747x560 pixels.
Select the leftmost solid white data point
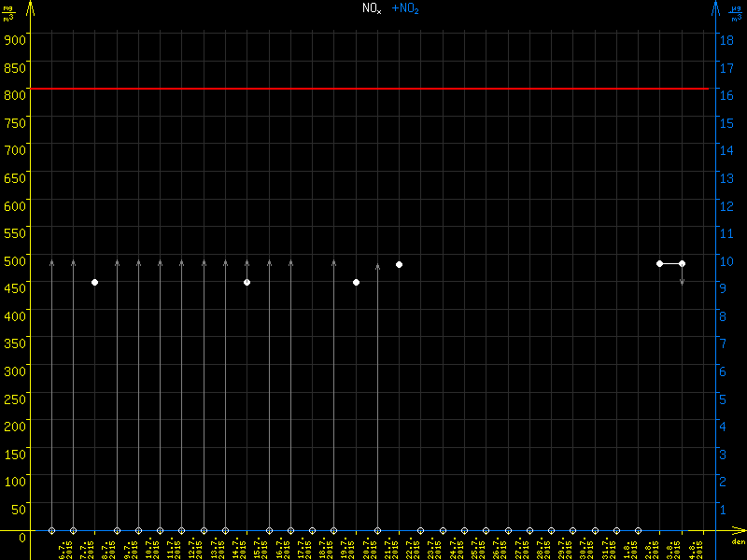[94, 282]
